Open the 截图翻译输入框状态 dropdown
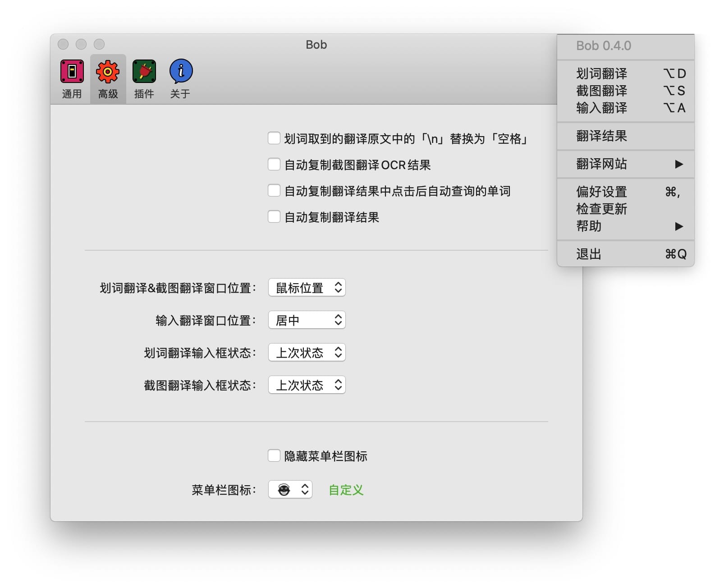The width and height of the screenshot is (715, 588). click(x=307, y=385)
